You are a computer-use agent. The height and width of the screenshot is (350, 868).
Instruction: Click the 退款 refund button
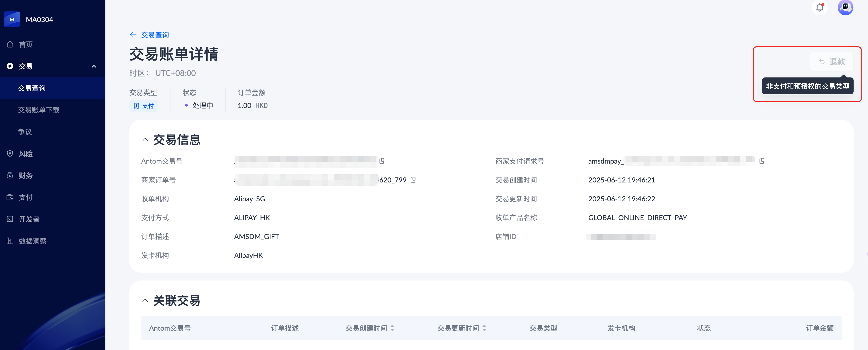(832, 62)
